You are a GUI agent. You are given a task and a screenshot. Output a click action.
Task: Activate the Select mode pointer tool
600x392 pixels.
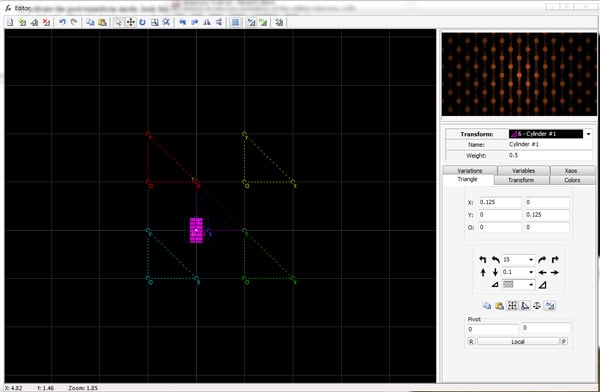click(119, 22)
